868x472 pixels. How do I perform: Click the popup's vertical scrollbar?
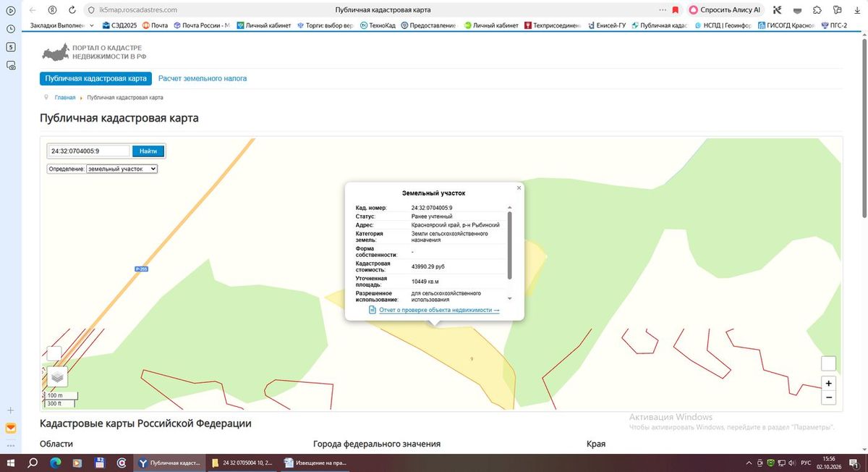tap(510, 245)
